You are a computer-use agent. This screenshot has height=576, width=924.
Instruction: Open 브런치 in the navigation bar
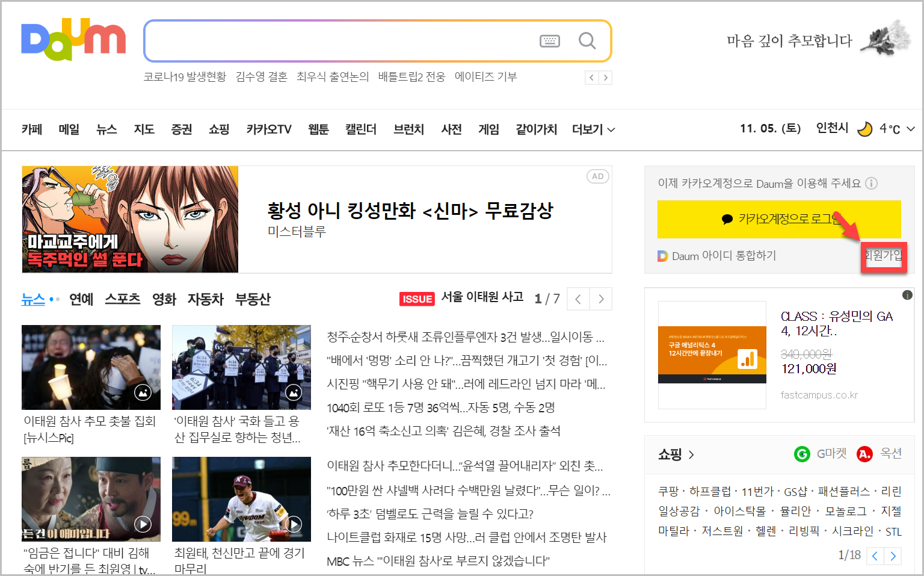409,129
